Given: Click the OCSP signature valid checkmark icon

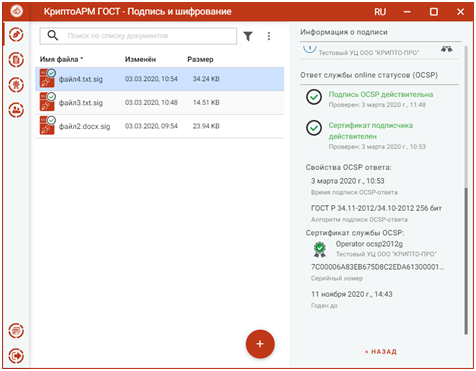Looking at the screenshot, I should 314,97.
